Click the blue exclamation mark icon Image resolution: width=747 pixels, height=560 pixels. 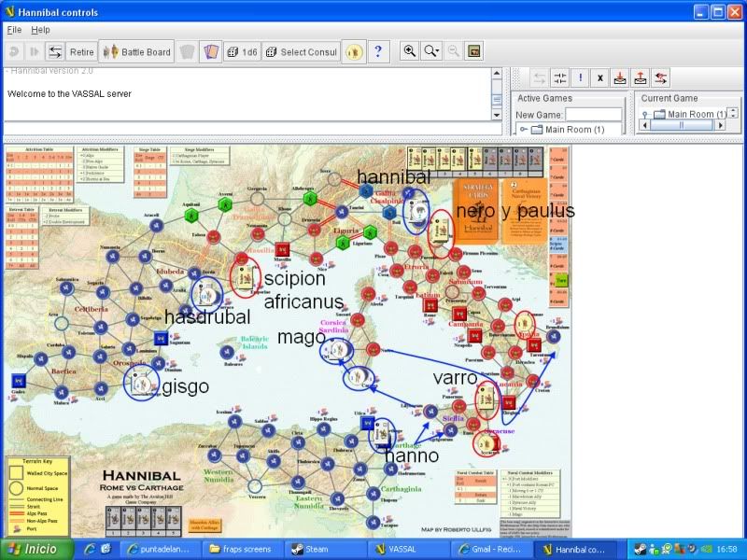pos(580,78)
